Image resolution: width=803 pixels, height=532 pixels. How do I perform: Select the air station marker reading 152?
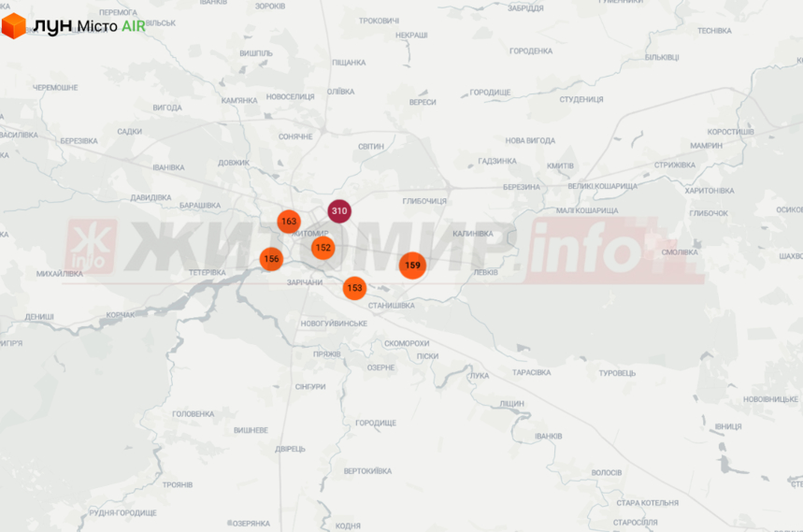[323, 248]
